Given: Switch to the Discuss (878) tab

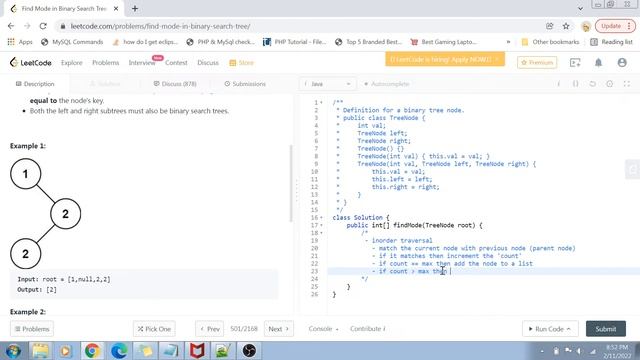Looking at the screenshot, I should (175, 84).
